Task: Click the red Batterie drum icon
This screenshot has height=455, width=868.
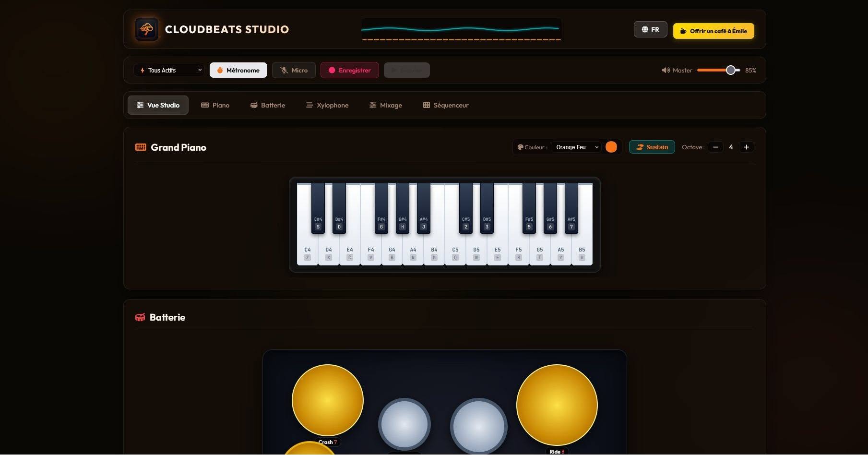Action: coord(140,317)
